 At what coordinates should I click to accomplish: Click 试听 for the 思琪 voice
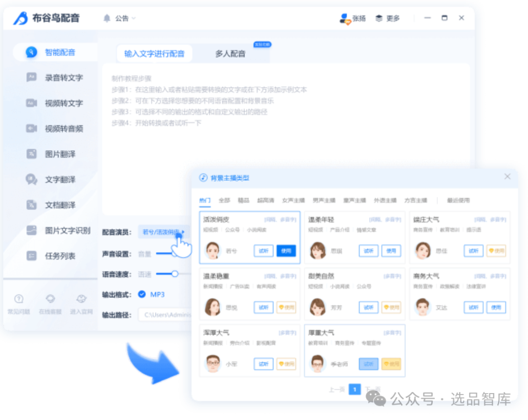point(369,251)
